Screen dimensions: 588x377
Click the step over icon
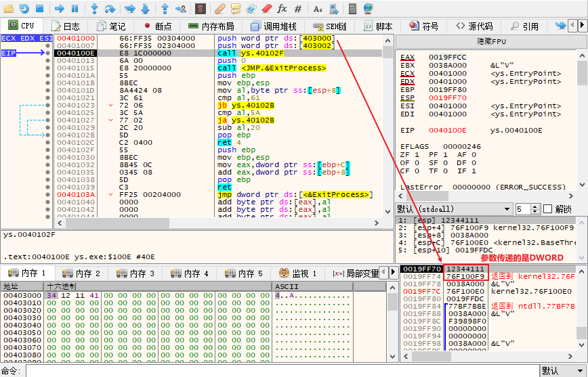point(110,8)
